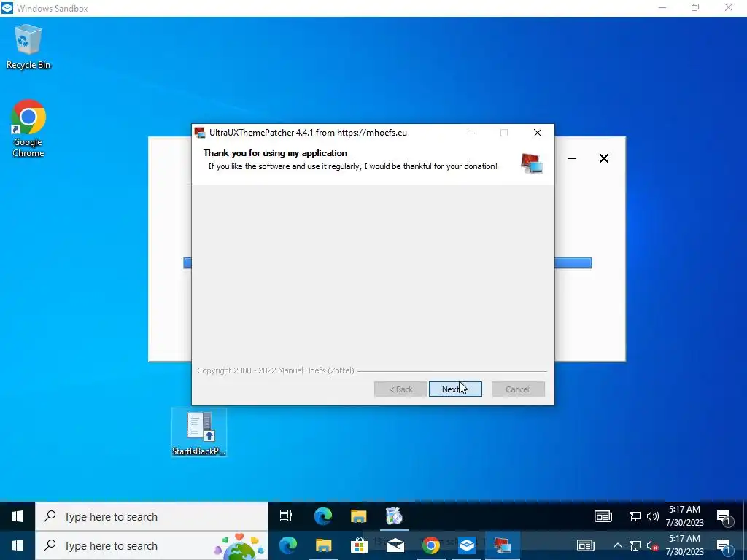Close the white window behind the installer
Viewport: 747px width, 560px height.
click(603, 158)
